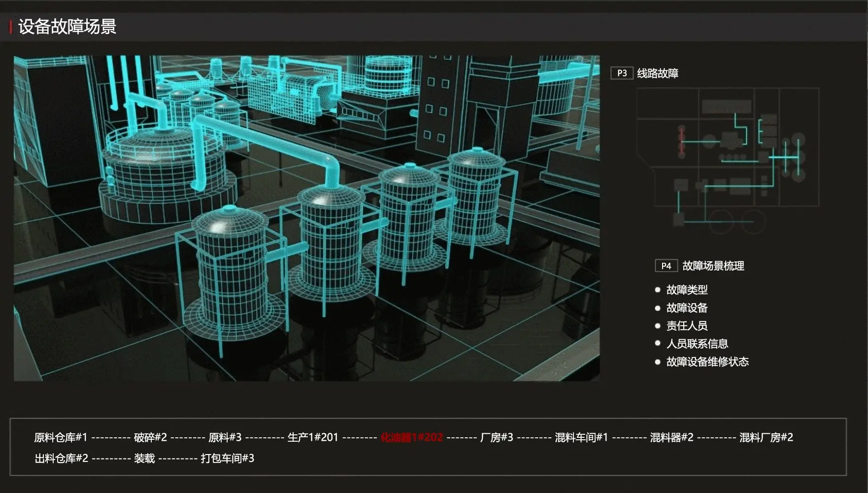Click the 装载 process step
Screen dimensions: 868x493
pyautogui.click(x=144, y=458)
